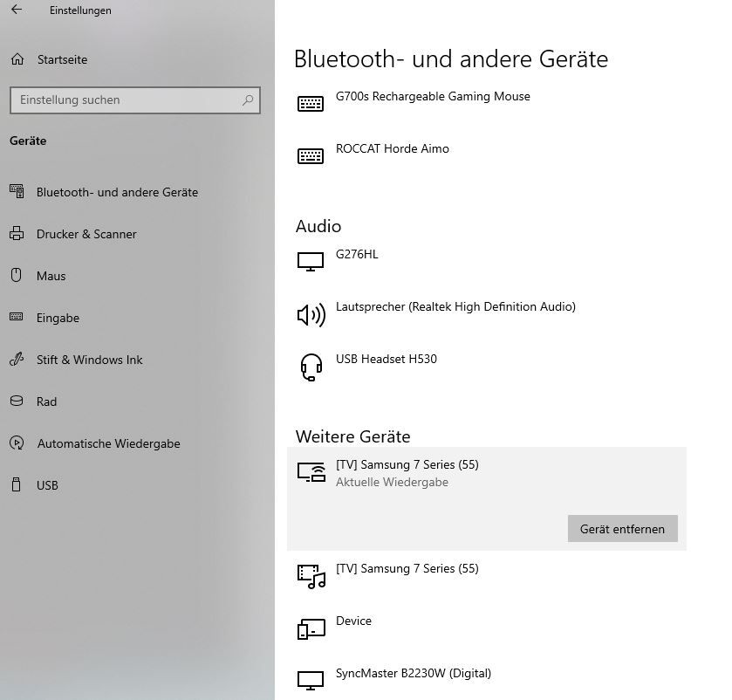Screen dimensions: 732x700
Task: Open Bluetooth- und andere Geräte section
Action: tap(117, 192)
